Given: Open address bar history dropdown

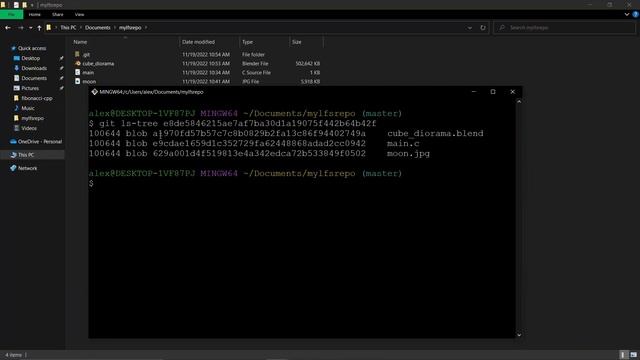Looking at the screenshot, I should click(470, 28).
